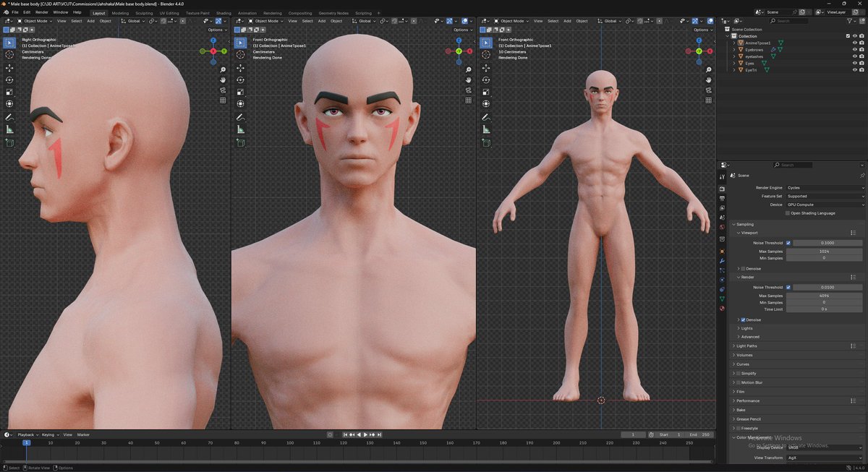Click the End frame 250 field

701,435
